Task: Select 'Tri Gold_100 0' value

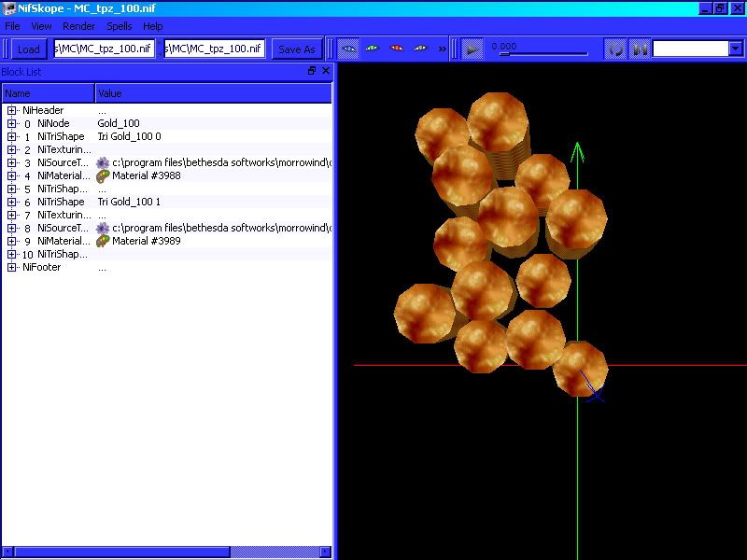Action: click(x=129, y=136)
